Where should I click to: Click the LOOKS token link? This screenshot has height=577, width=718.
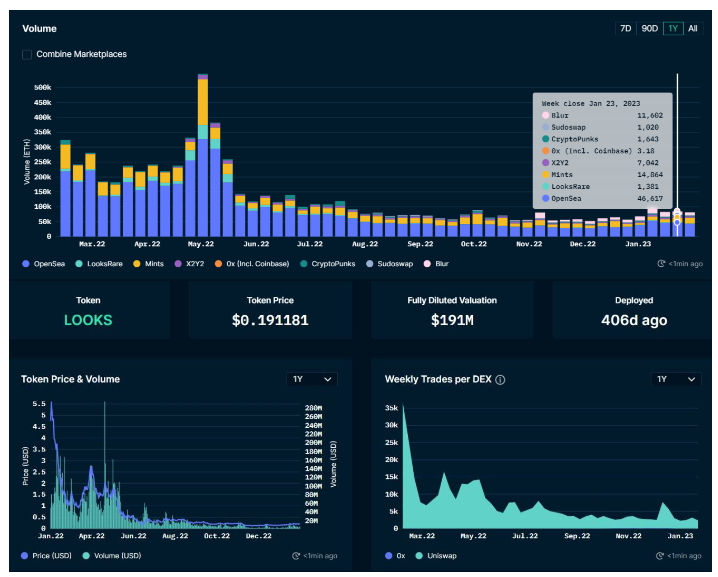[x=88, y=320]
